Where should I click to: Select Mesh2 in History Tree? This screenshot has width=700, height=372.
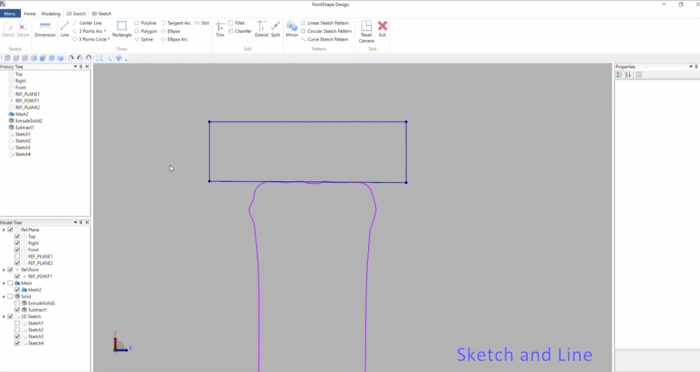(18, 114)
